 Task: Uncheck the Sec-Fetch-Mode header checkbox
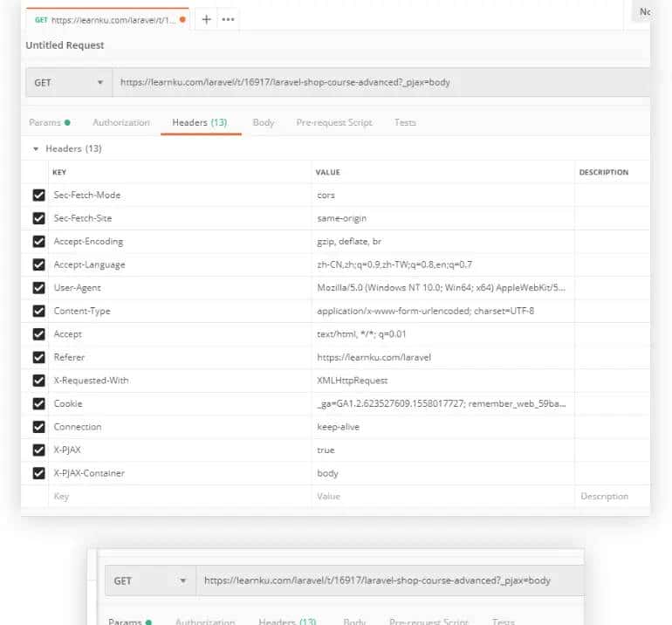click(38, 196)
